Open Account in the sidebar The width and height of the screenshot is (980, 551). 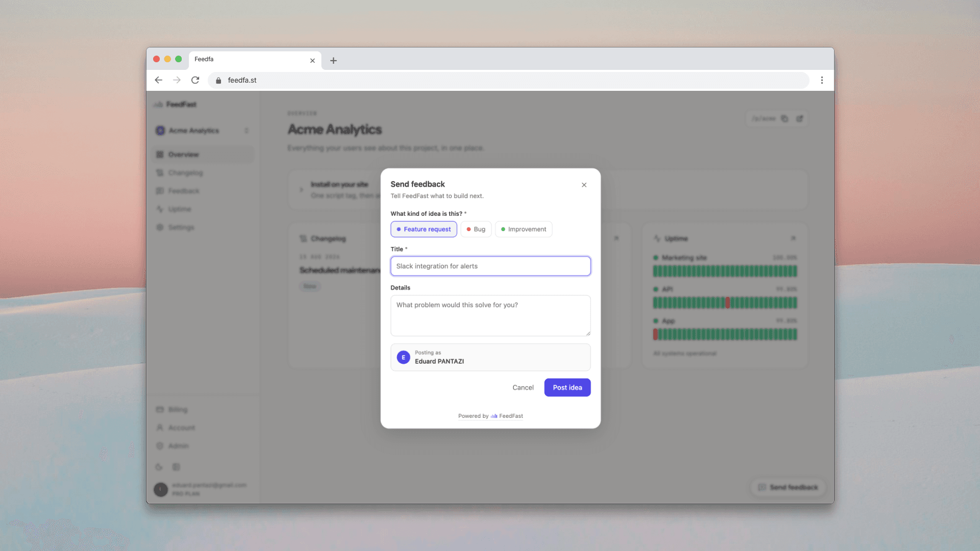point(203,428)
